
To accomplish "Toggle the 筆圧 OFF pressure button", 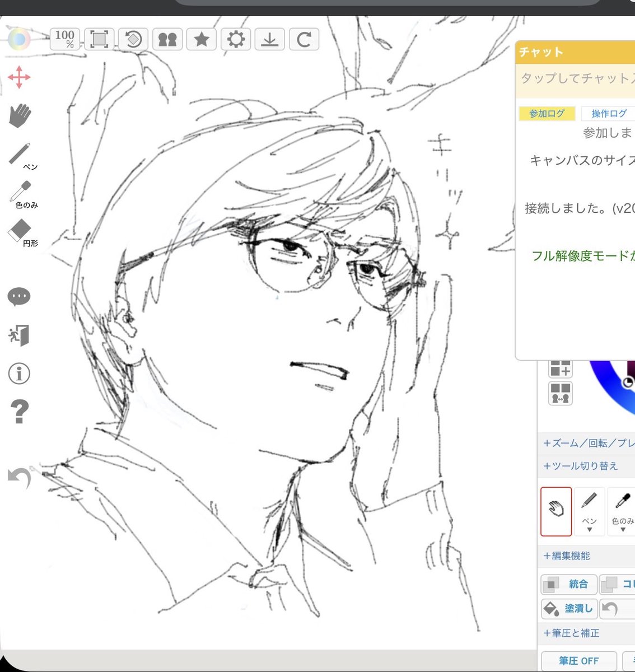I will tap(579, 661).
